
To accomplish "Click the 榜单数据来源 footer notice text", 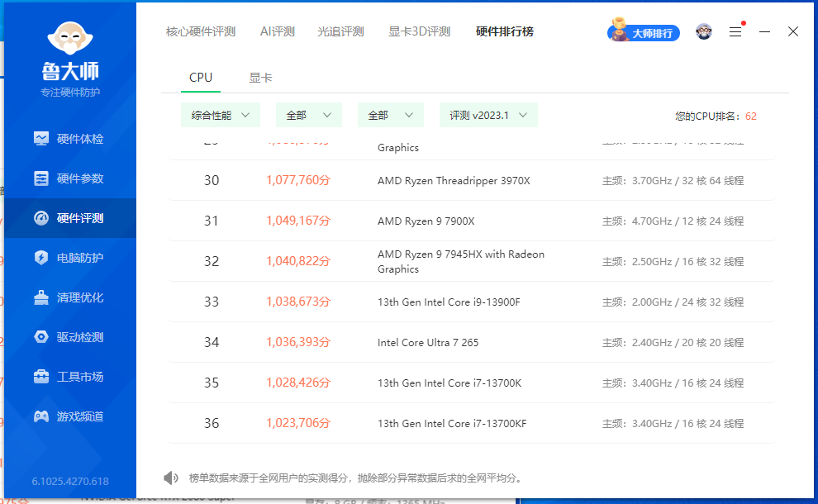I will [356, 478].
